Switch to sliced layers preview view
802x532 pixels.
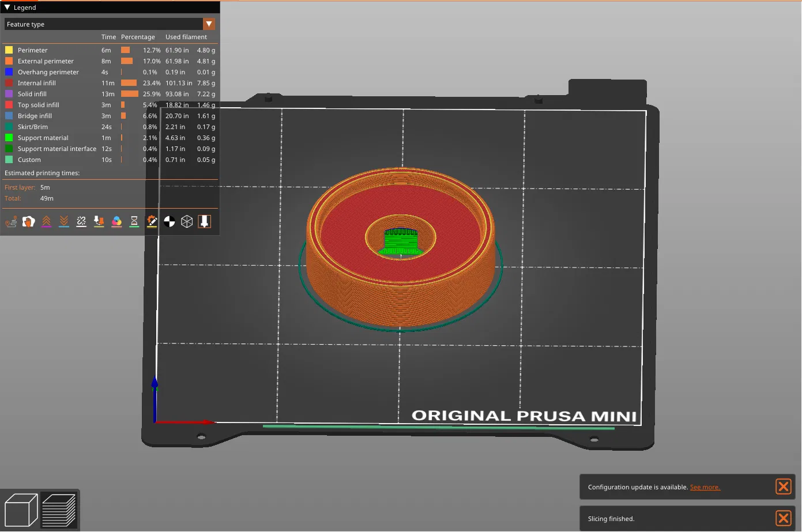pos(59,510)
